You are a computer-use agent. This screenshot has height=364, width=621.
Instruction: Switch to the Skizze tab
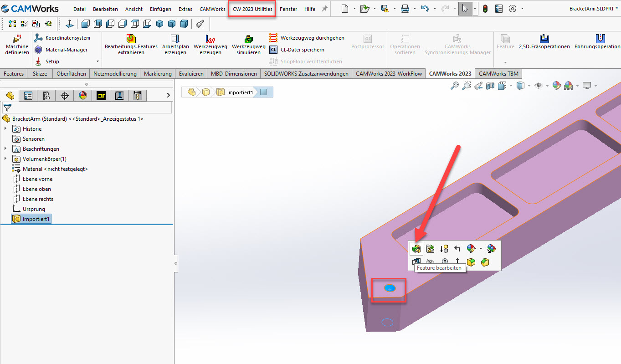(x=40, y=73)
